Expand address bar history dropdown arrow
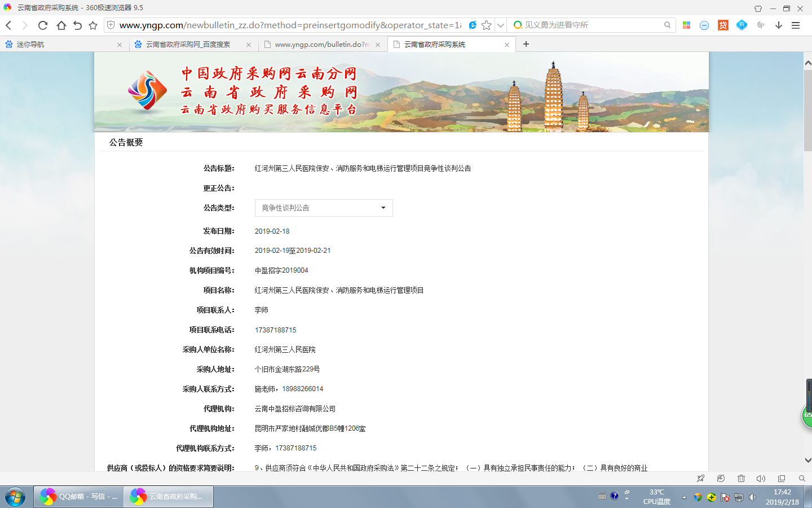 pos(500,25)
